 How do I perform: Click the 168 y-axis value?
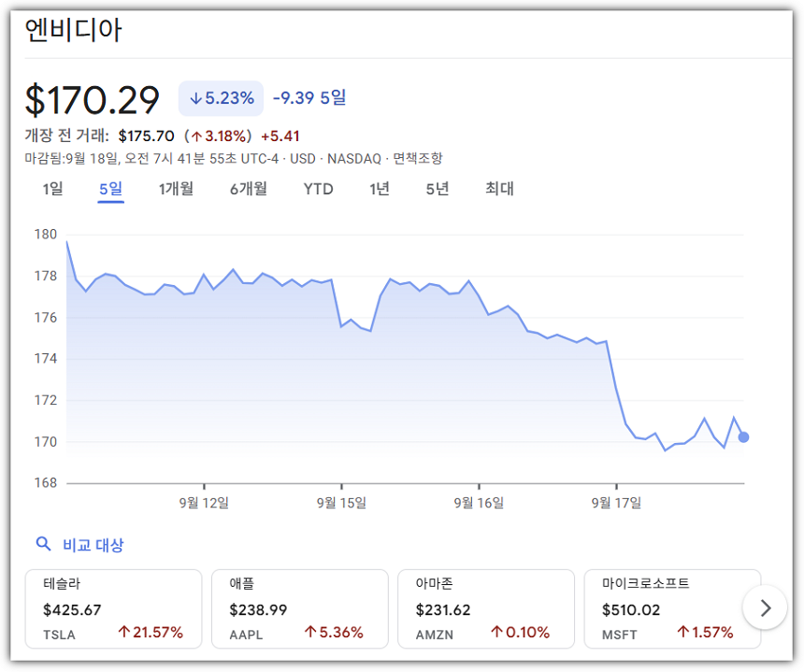click(x=46, y=483)
